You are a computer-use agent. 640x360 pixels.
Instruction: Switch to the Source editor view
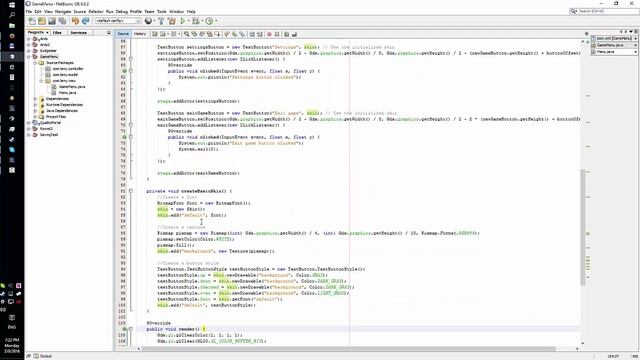[123, 34]
